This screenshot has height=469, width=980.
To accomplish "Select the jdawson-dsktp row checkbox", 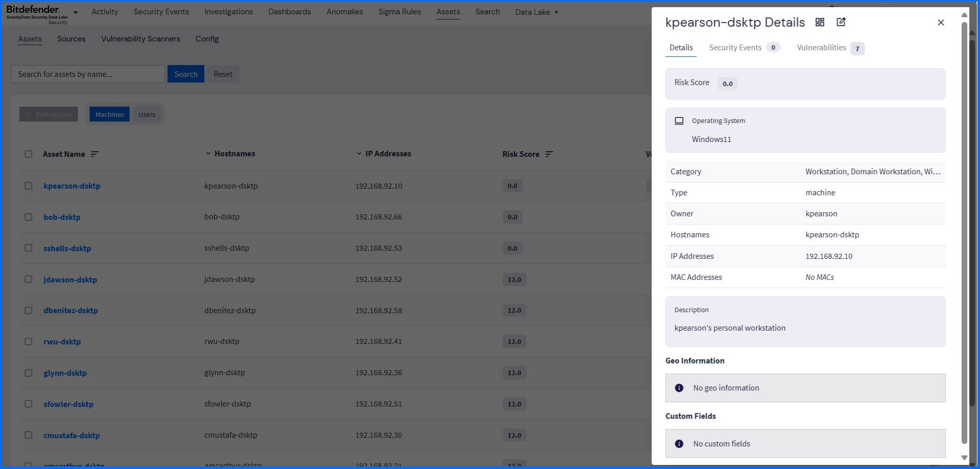I will tap(29, 279).
